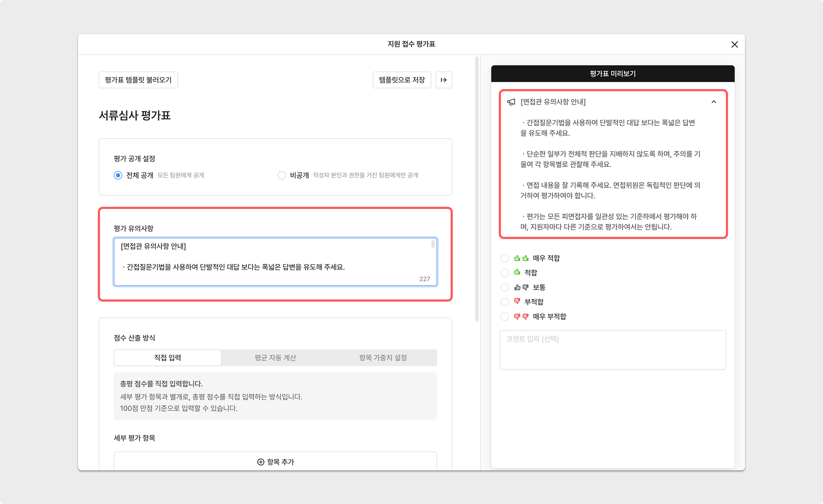Click the single green thumbs-up icon

pos(517,272)
